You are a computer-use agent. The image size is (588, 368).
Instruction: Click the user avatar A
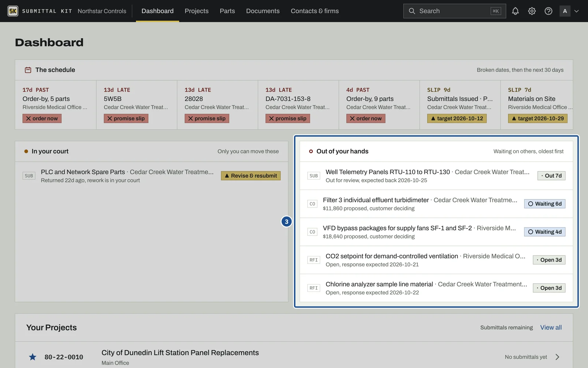coord(565,11)
